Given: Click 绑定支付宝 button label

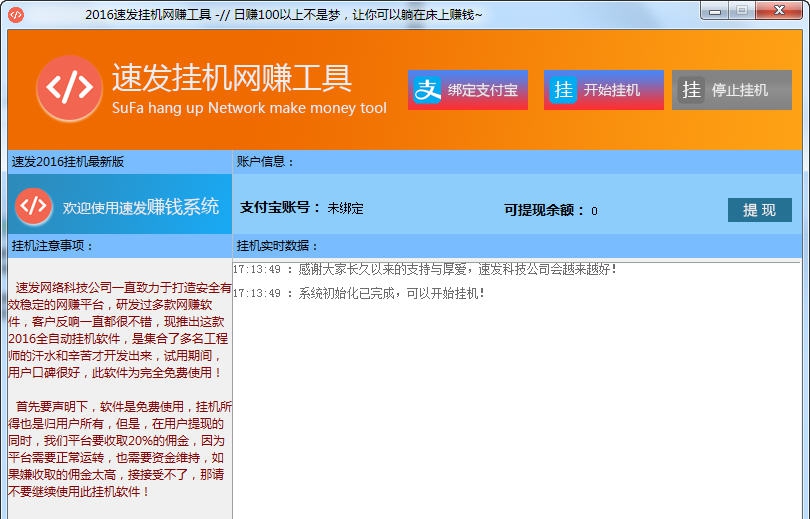Looking at the screenshot, I should 482,90.
